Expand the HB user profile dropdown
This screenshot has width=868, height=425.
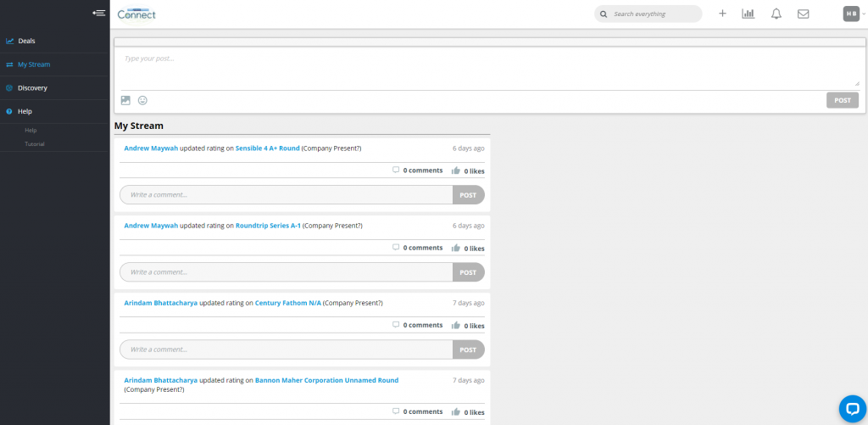click(x=853, y=14)
